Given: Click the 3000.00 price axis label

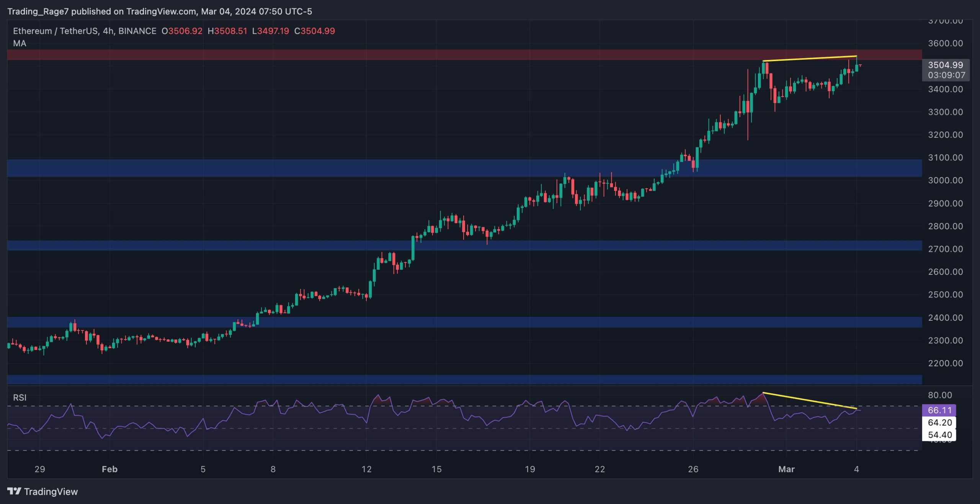Looking at the screenshot, I should coord(945,180).
